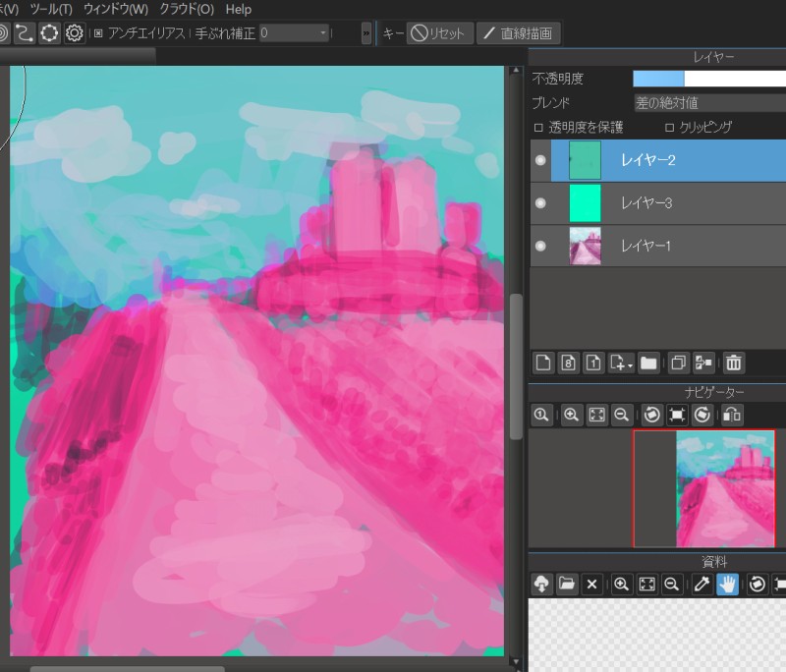Add a new 8-bit layer
This screenshot has height=672, width=786.
(569, 363)
